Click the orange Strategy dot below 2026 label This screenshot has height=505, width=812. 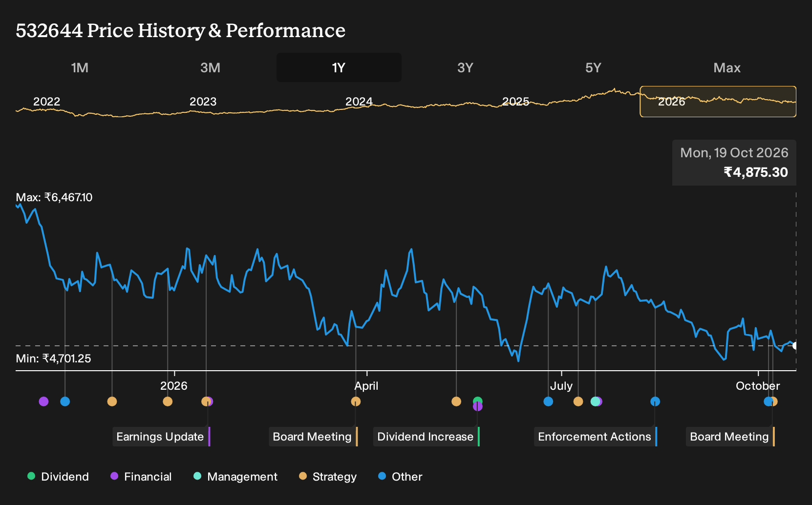[x=168, y=401]
